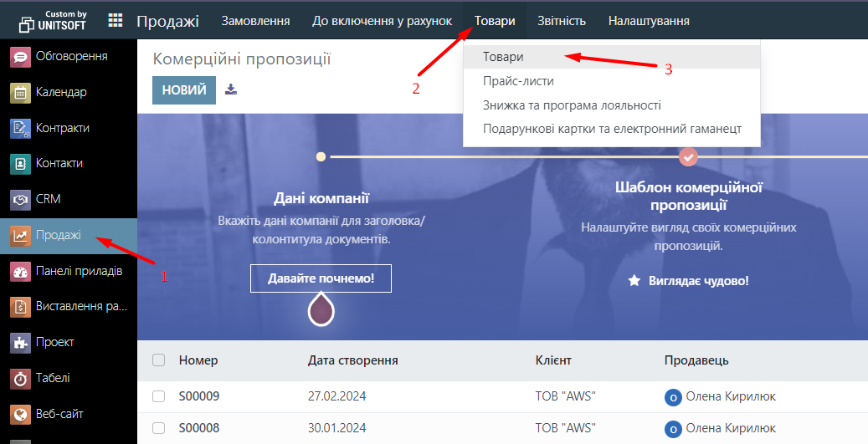Open the Календар sidebar app

[x=60, y=93]
